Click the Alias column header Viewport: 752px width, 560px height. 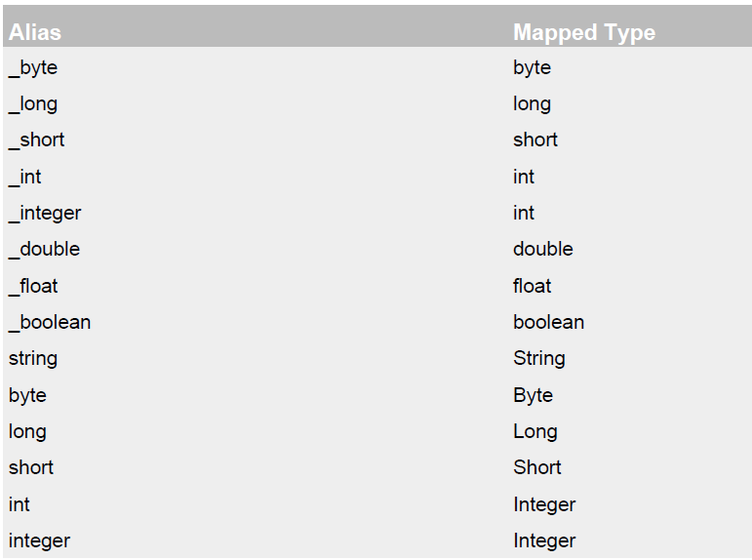[35, 32]
